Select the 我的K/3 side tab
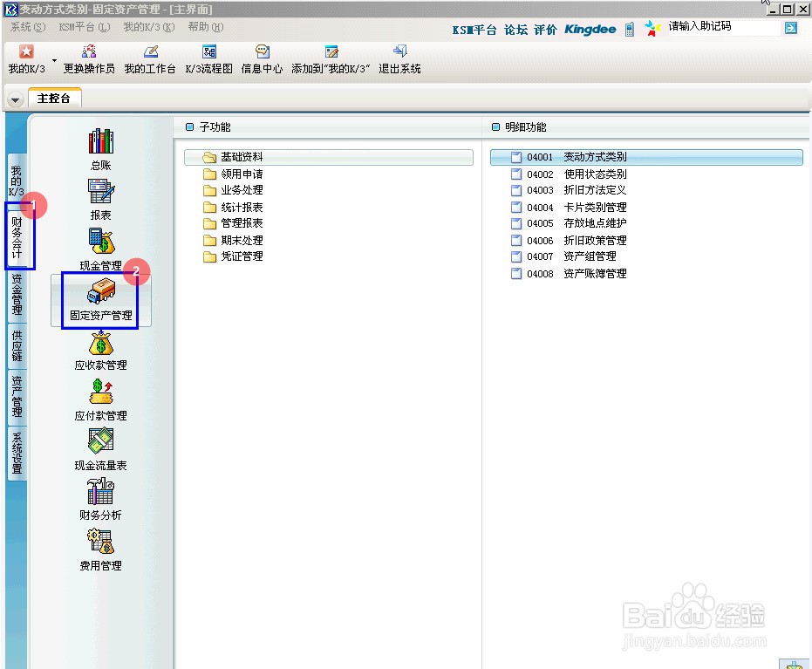 (17, 181)
